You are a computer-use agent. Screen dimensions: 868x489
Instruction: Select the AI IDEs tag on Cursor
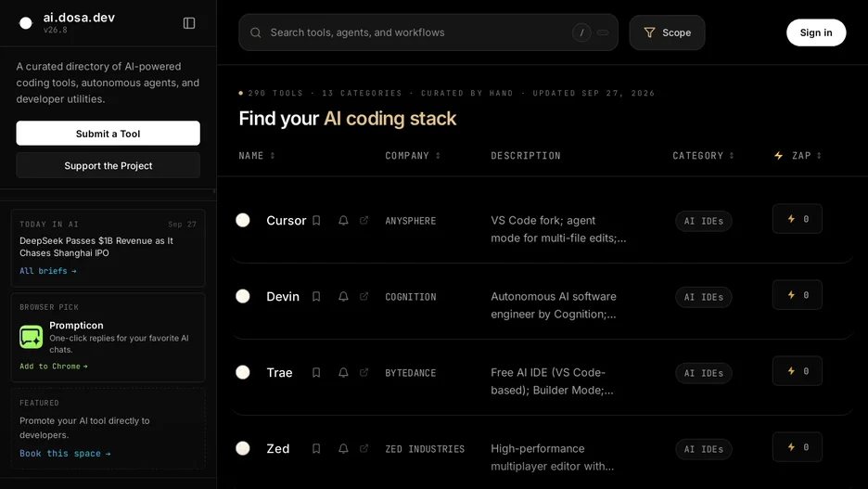[704, 221]
